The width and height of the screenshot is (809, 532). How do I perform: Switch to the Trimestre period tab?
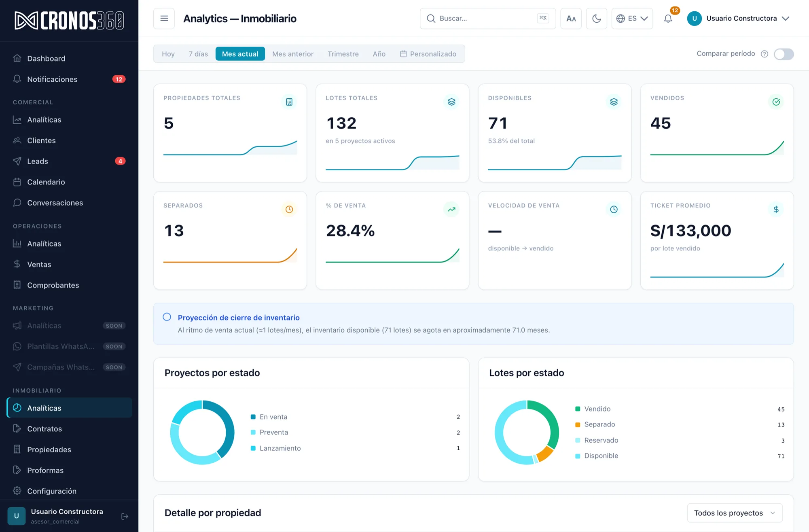click(x=343, y=54)
